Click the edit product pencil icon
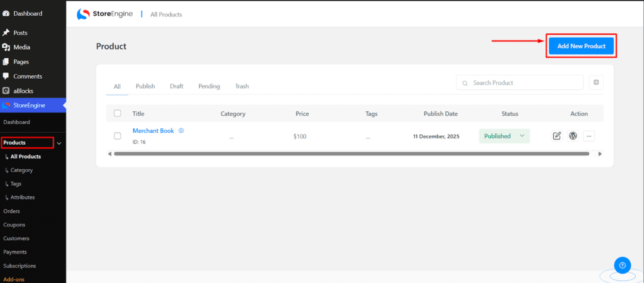The height and width of the screenshot is (283, 644). (x=557, y=136)
